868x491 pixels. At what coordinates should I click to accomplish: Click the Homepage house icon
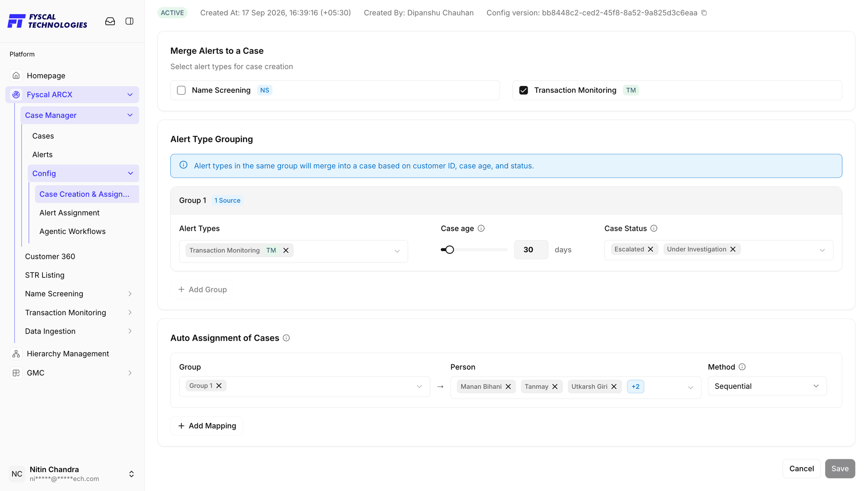coord(16,76)
